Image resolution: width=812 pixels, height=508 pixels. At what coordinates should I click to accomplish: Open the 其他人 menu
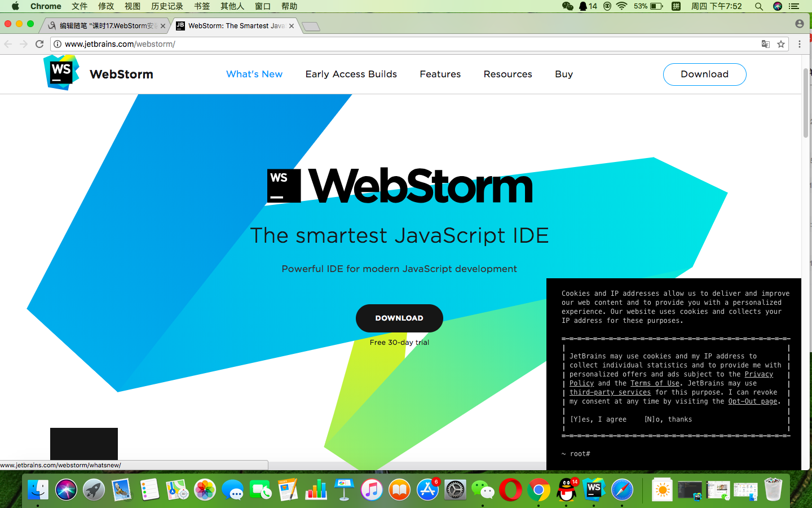point(232,6)
